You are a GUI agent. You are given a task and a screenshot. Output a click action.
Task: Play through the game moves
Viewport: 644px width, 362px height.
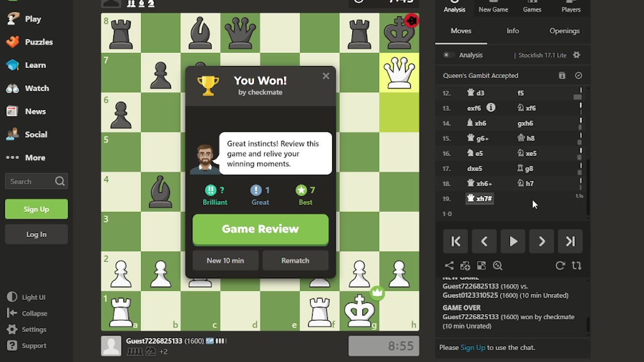click(513, 242)
